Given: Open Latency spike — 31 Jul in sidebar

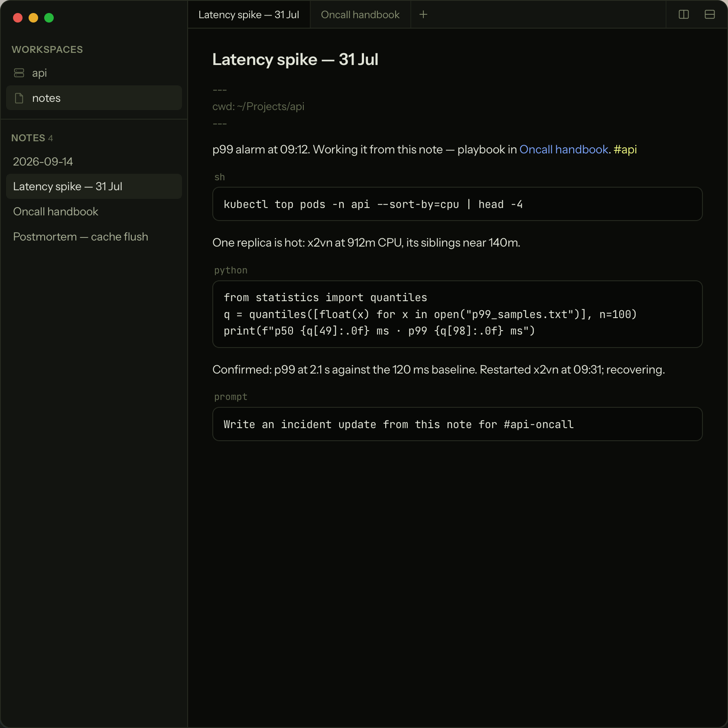Looking at the screenshot, I should click(94, 186).
